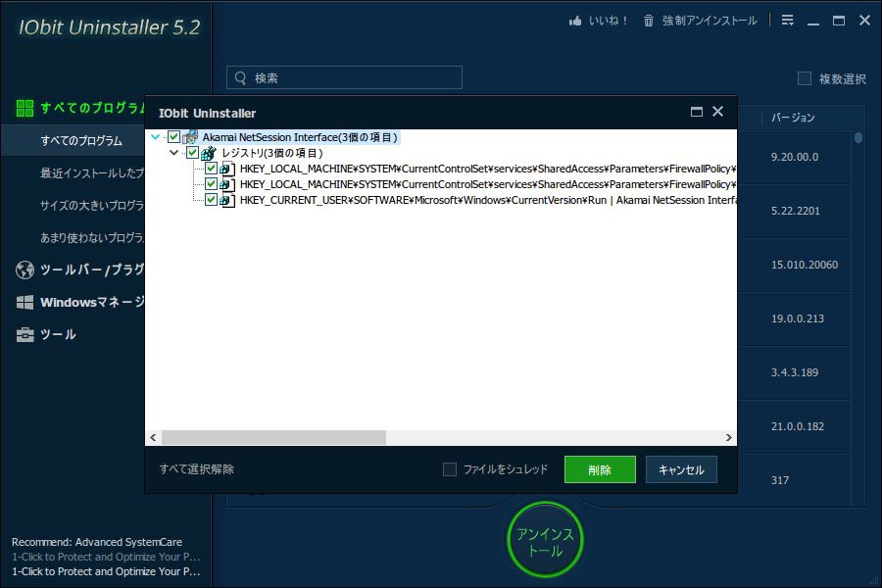This screenshot has width=882, height=588.
Task: Uncheck Akamai NetSession Interface checkbox
Action: coord(173,137)
